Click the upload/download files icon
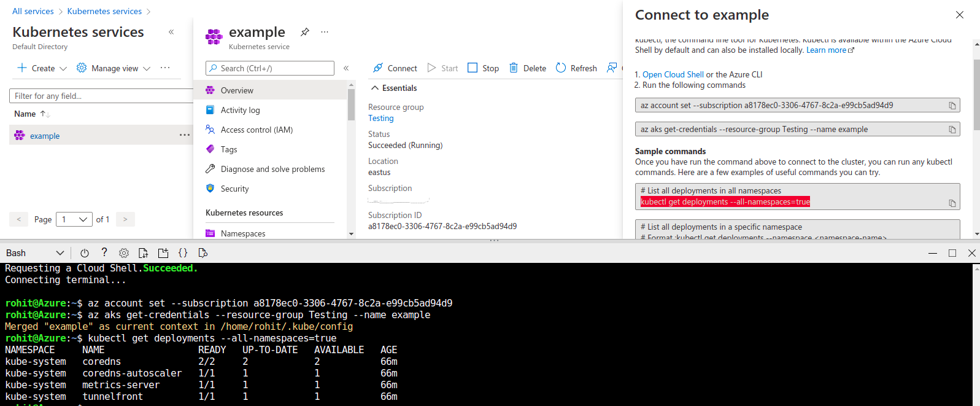Screen dimensions: 980x406 coord(144,253)
